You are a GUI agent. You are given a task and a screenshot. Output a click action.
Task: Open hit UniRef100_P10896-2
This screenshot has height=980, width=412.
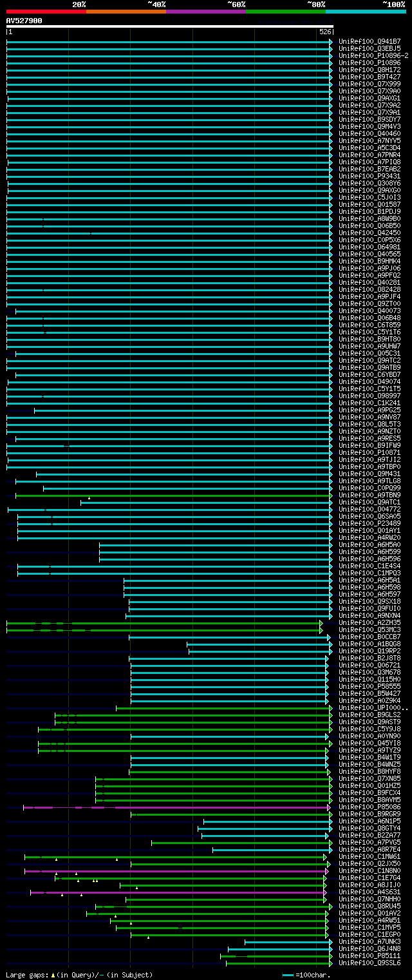coord(373,56)
